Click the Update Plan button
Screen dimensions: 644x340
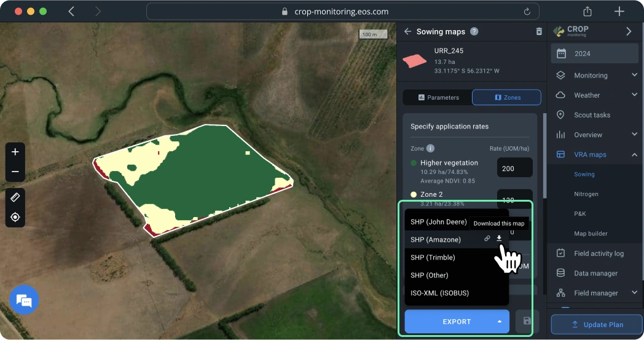[597, 325]
